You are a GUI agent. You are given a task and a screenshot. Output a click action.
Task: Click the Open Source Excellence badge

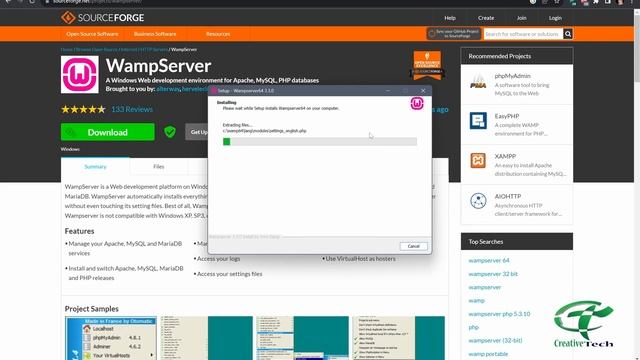click(x=427, y=64)
